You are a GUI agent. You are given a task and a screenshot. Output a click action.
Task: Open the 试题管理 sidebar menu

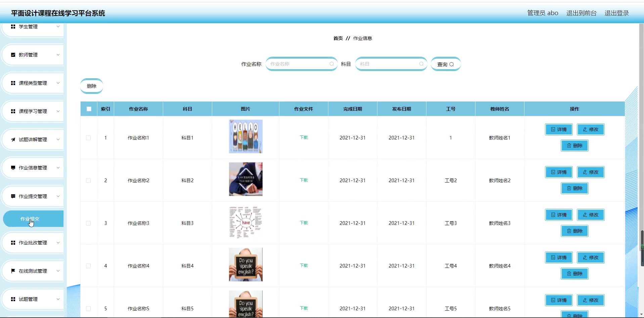click(33, 299)
